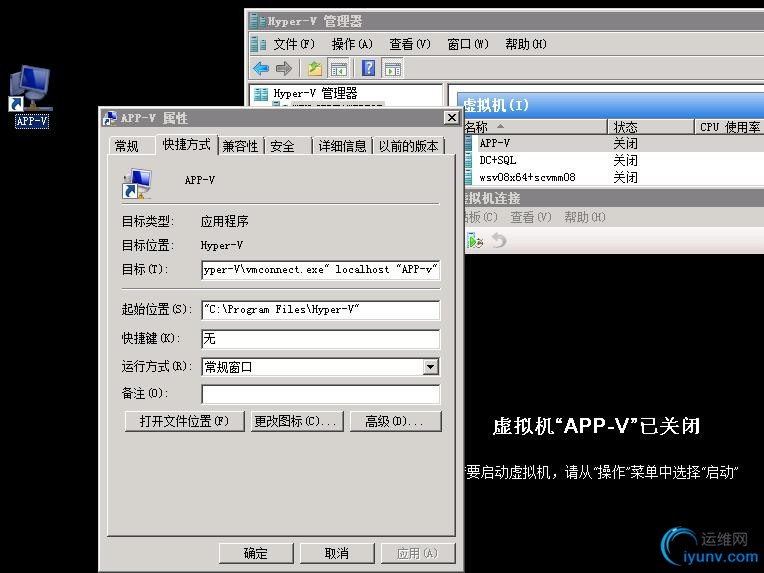Click the 关闭 status of DC+SQL

click(x=626, y=160)
